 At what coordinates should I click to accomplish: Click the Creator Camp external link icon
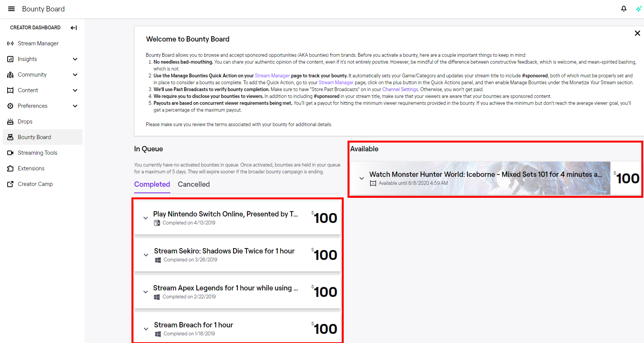pos(10,184)
